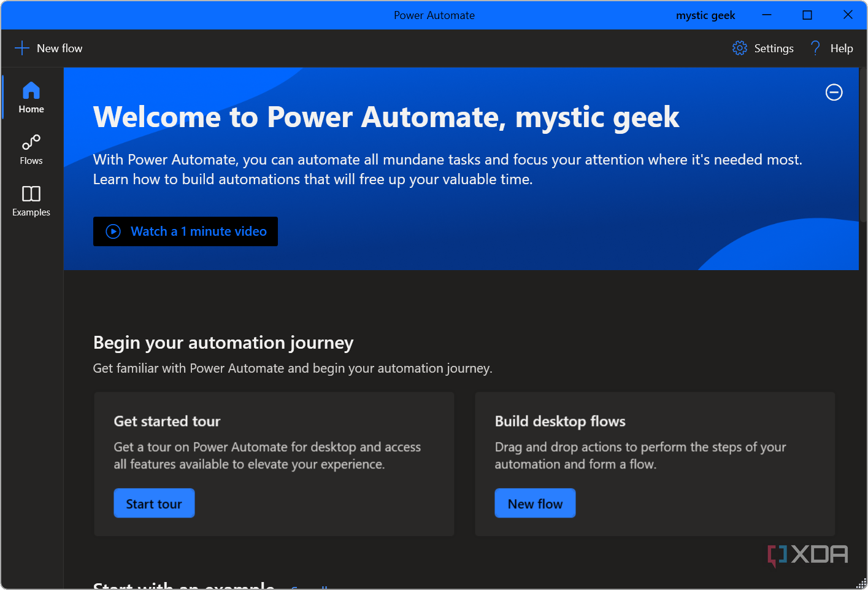Click the Power Automate title bar text
The width and height of the screenshot is (868, 590).
click(434, 15)
